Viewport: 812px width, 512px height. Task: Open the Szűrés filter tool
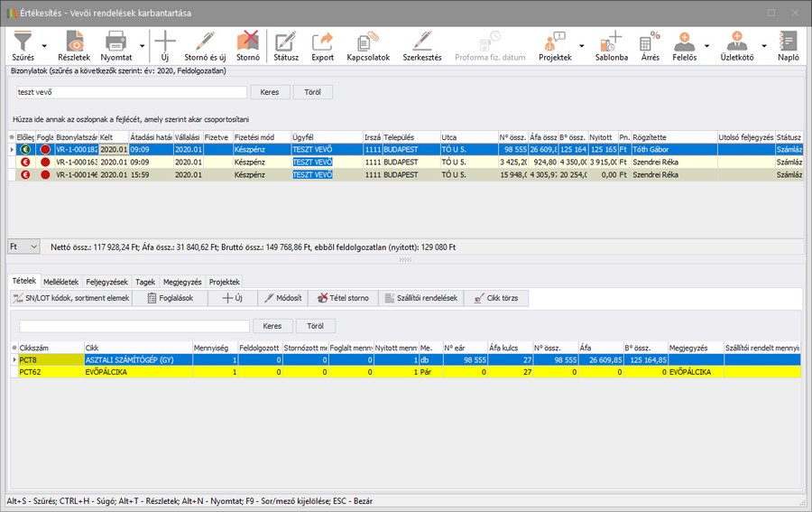pos(24,45)
